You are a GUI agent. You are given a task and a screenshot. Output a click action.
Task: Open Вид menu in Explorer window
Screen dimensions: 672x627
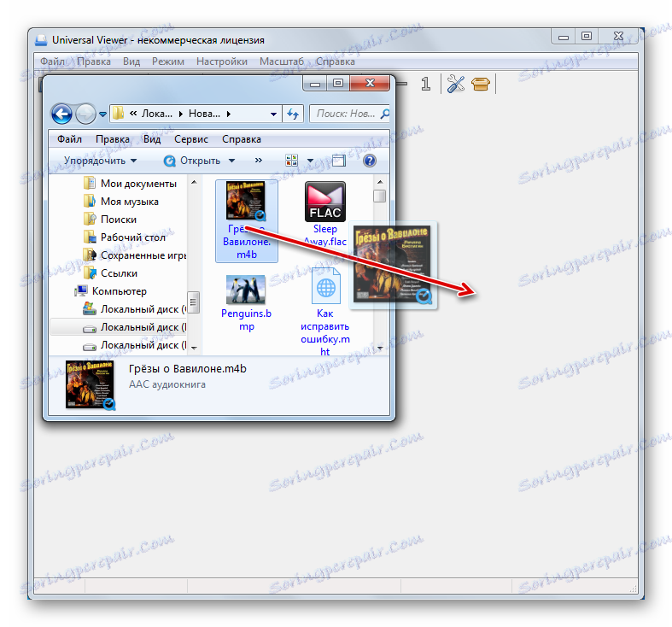coord(152,139)
